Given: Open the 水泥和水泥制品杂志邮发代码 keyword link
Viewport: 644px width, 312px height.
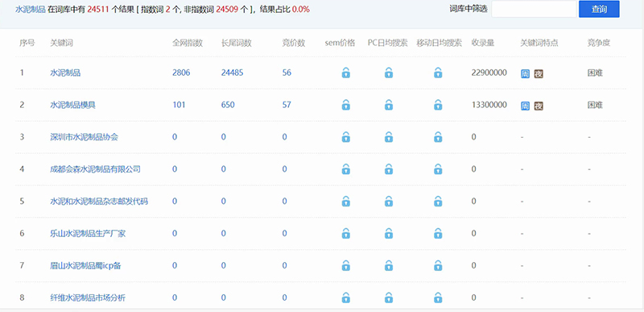Looking at the screenshot, I should (x=99, y=201).
